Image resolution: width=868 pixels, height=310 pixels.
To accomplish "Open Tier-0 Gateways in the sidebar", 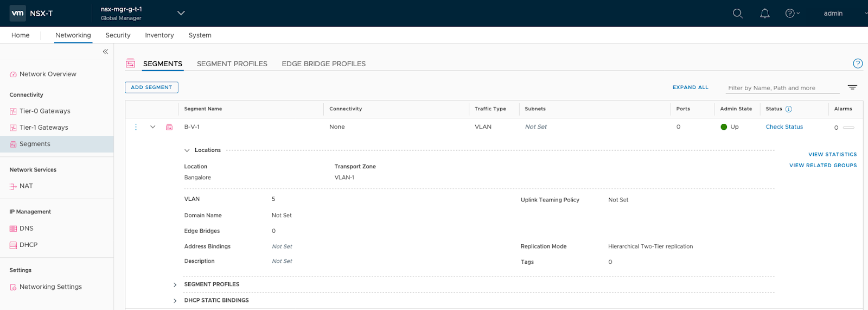I will point(45,111).
